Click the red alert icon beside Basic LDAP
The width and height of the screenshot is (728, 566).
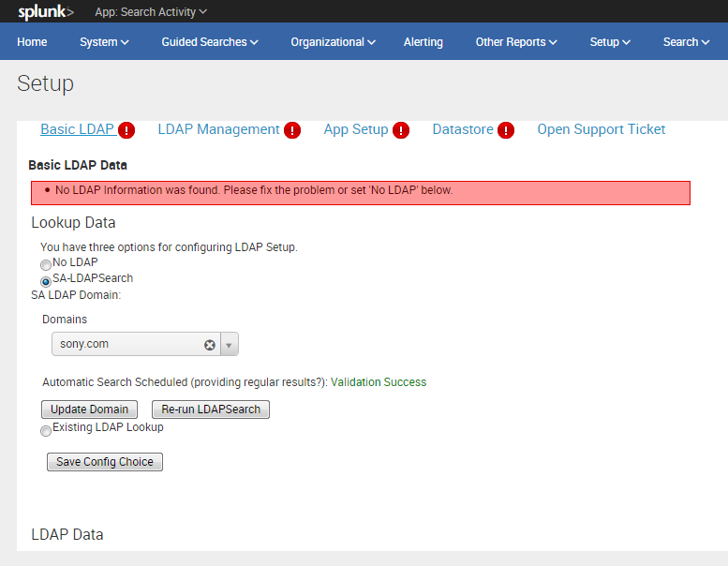tap(126, 130)
